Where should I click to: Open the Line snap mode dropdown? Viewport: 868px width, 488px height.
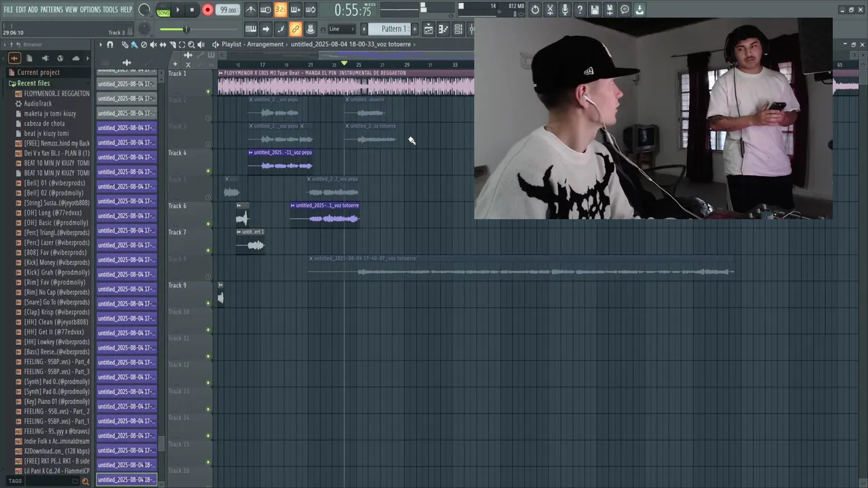click(341, 29)
